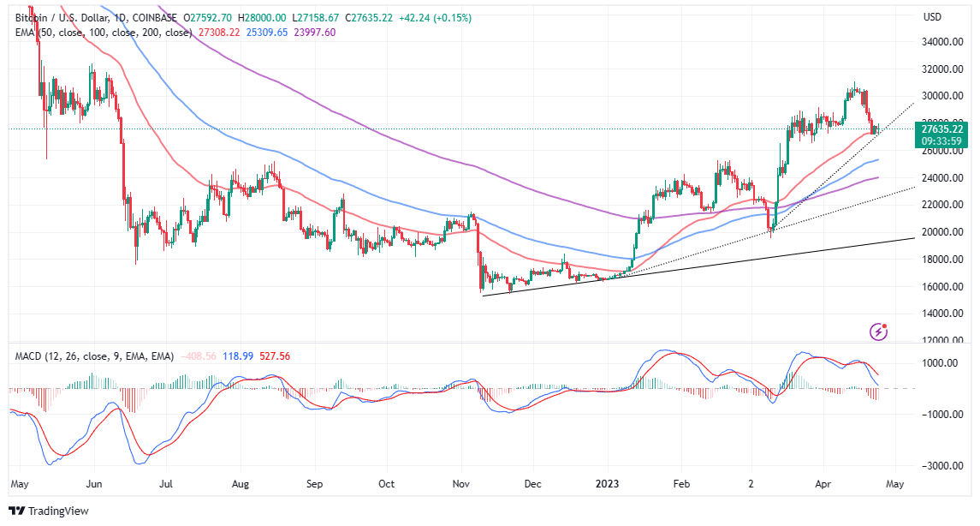
Task: Click the countdown timer 09:33:59
Action: (x=941, y=141)
